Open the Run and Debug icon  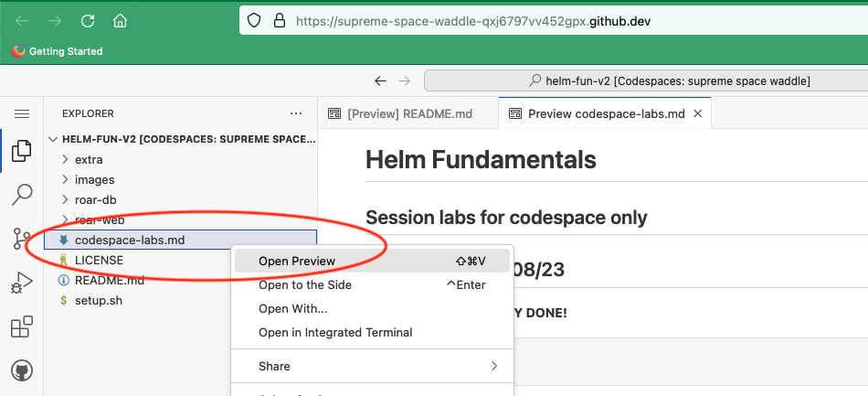[22, 283]
